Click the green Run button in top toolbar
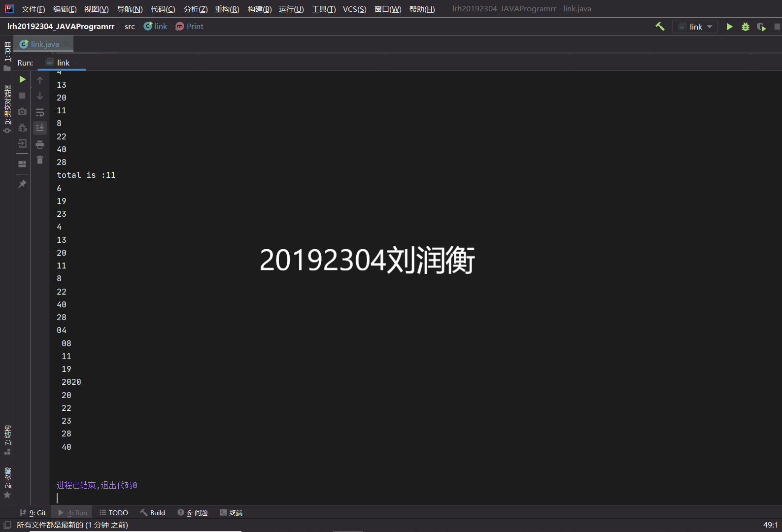This screenshot has height=532, width=782. tap(729, 27)
